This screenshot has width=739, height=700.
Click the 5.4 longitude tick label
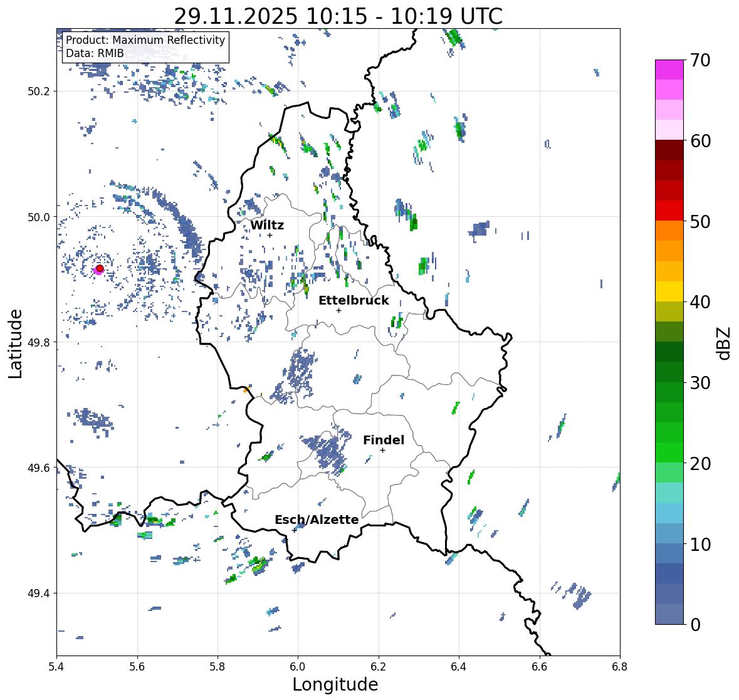(56, 667)
